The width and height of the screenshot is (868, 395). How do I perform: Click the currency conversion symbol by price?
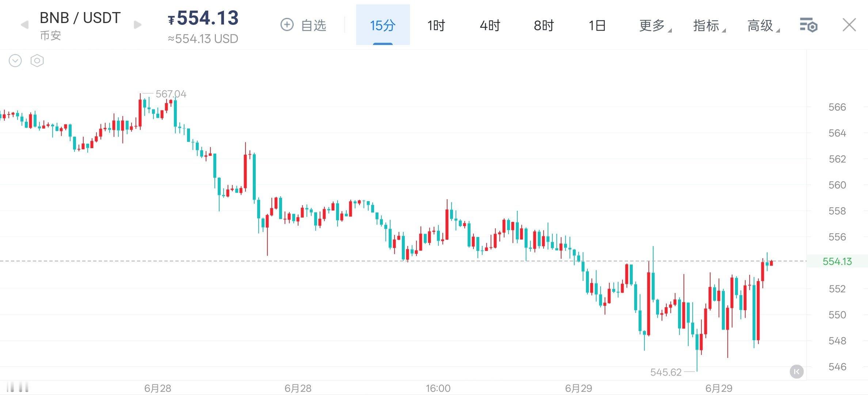pos(171,20)
